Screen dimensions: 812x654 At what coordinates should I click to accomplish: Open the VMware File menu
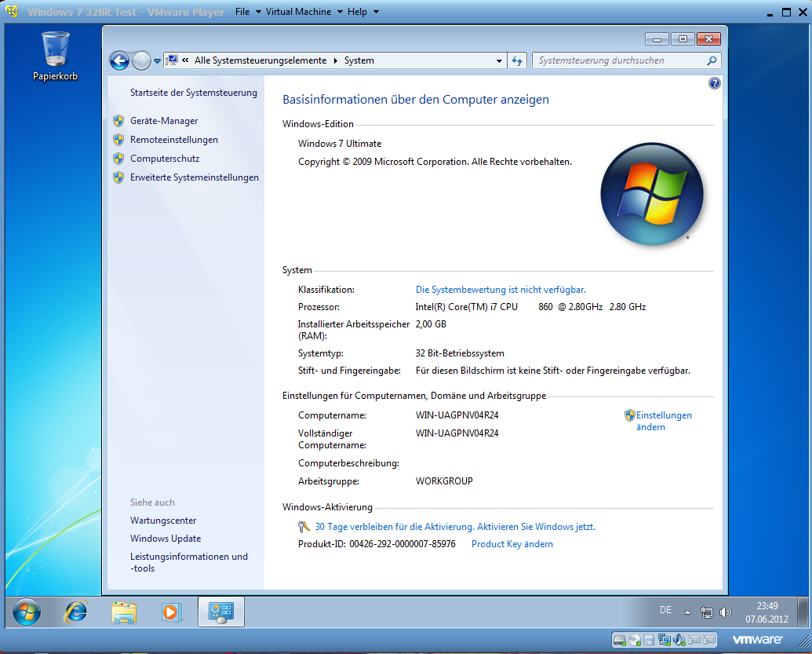pyautogui.click(x=248, y=12)
